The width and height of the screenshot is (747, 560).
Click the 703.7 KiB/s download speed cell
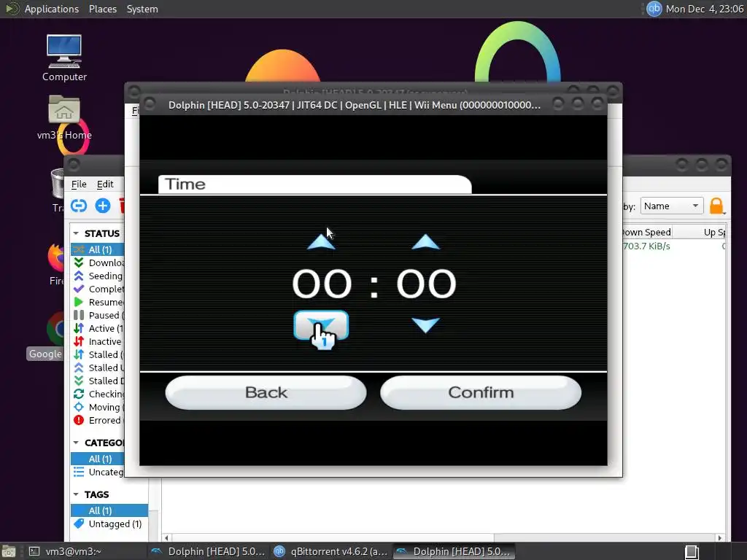[x=646, y=246]
